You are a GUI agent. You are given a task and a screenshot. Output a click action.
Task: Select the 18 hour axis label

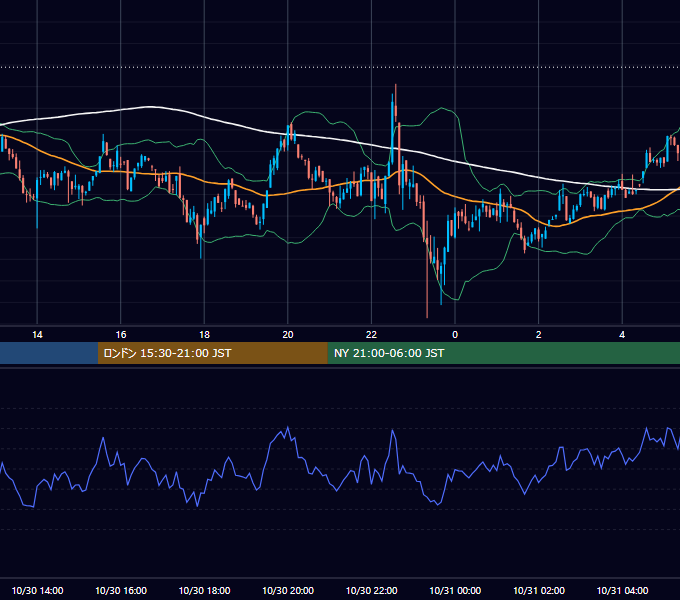[204, 335]
